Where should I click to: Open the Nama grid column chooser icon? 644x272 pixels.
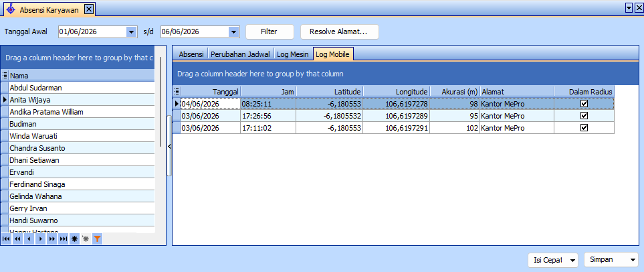point(5,75)
